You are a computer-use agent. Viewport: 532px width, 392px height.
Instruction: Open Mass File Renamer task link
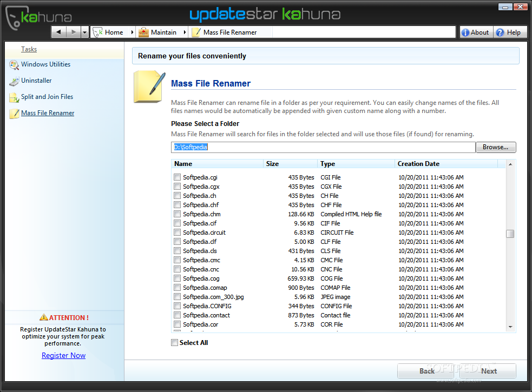(48, 113)
